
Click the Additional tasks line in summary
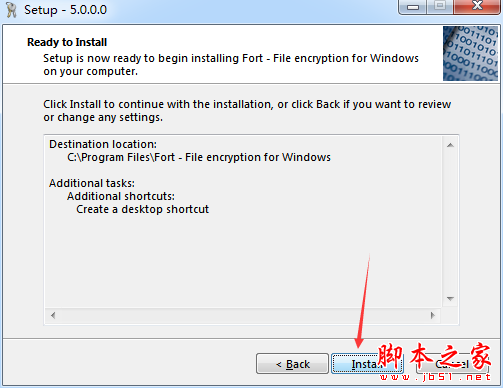click(x=92, y=183)
